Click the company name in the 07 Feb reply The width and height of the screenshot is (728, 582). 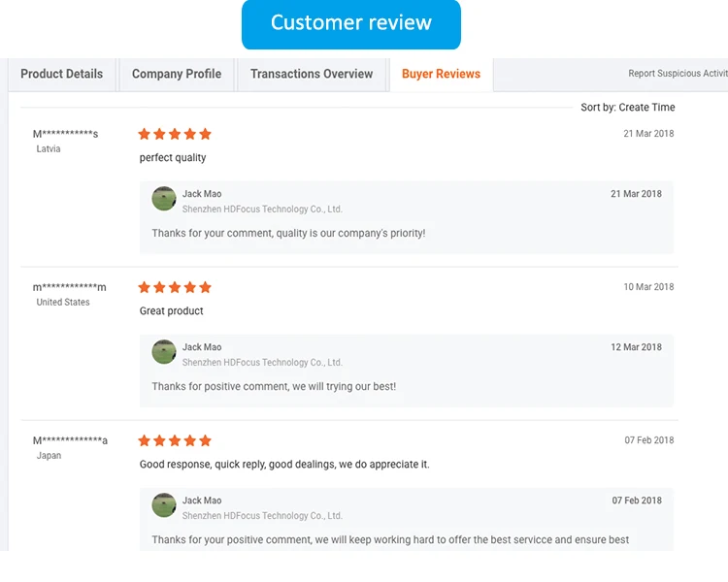coord(262,516)
